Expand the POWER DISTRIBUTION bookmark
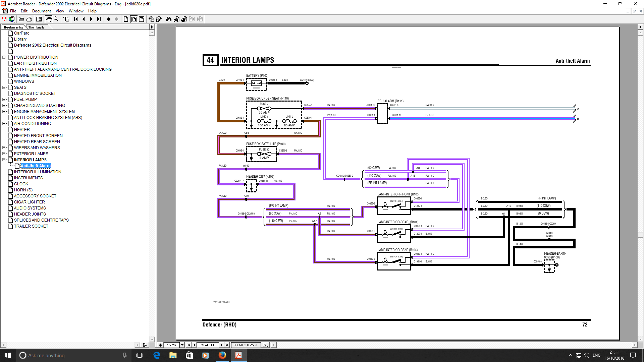The width and height of the screenshot is (644, 362). (x=4, y=57)
